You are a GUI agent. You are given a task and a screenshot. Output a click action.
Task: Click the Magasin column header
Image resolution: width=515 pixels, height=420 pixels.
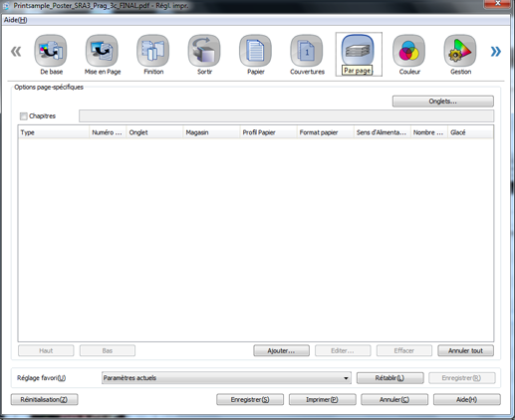[211, 132]
